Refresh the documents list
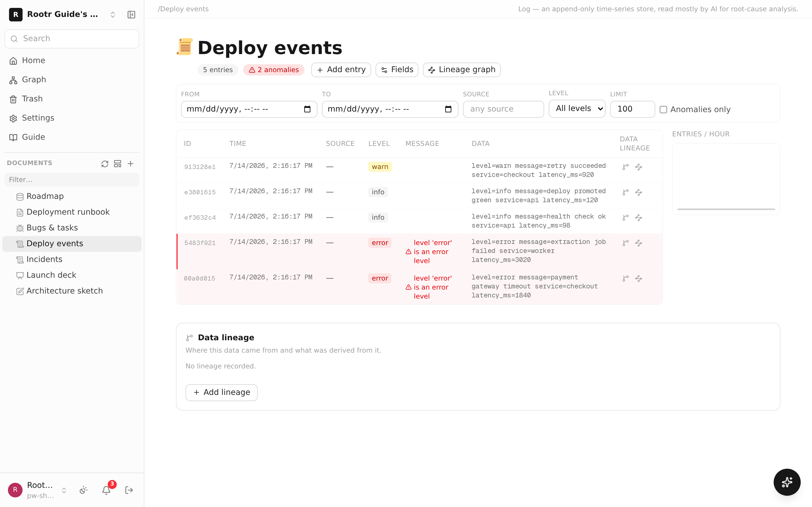 [x=105, y=164]
